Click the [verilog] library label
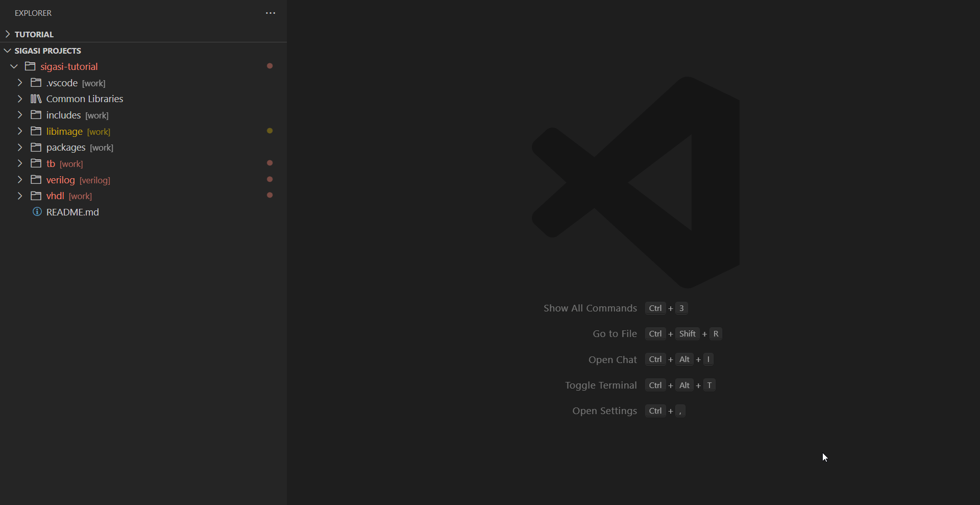The height and width of the screenshot is (505, 980). [95, 180]
